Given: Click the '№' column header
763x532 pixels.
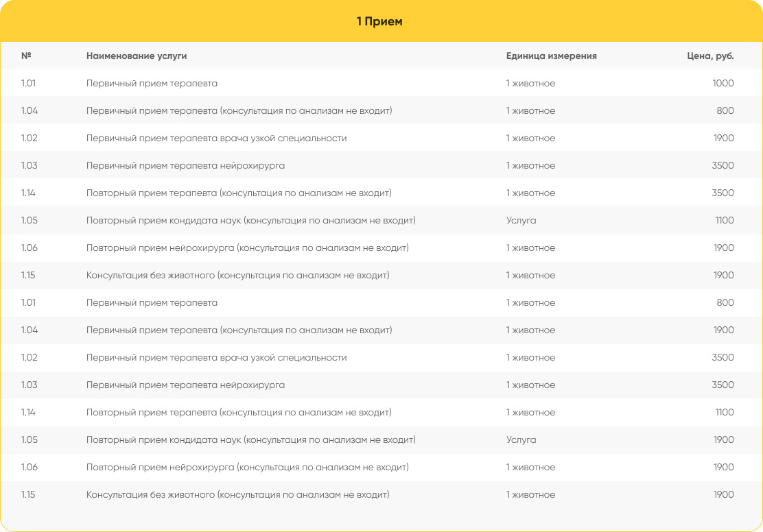Looking at the screenshot, I should [x=26, y=56].
